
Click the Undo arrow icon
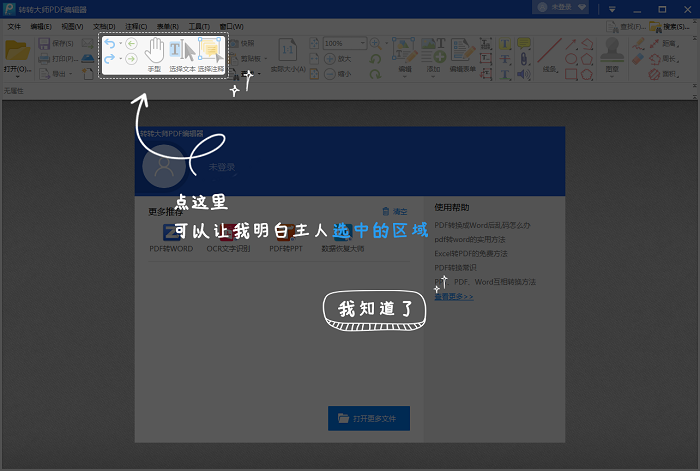point(109,44)
